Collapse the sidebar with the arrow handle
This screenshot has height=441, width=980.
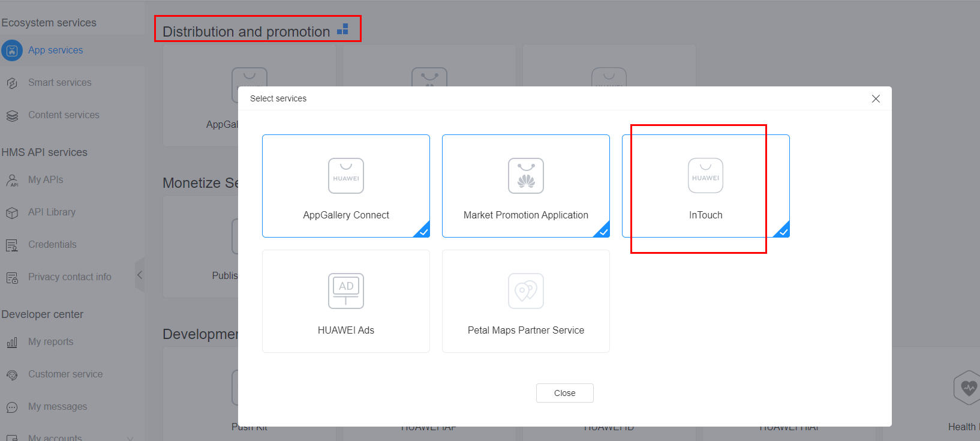tap(140, 275)
